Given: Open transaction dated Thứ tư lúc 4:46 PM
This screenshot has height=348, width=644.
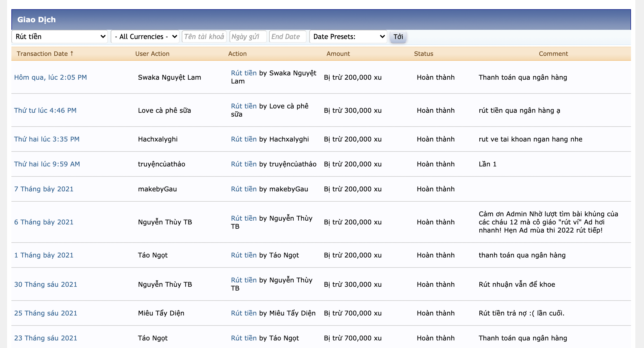Looking at the screenshot, I should (45, 111).
